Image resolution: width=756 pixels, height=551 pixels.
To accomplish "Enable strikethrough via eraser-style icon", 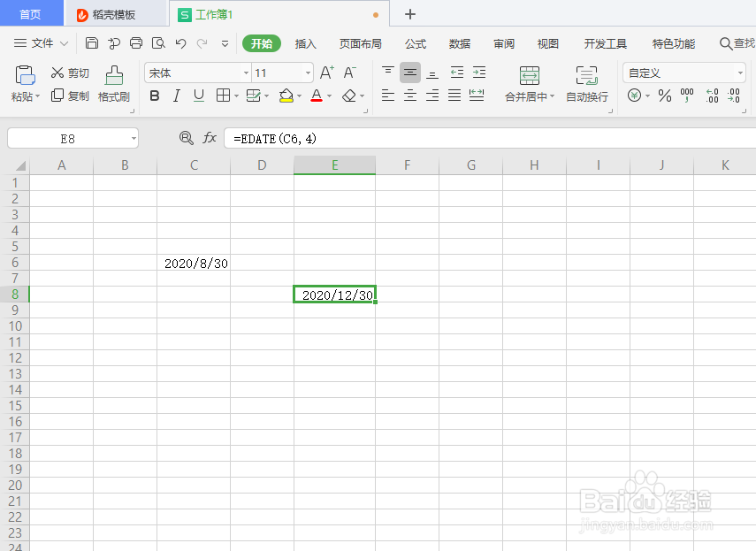I will [348, 95].
